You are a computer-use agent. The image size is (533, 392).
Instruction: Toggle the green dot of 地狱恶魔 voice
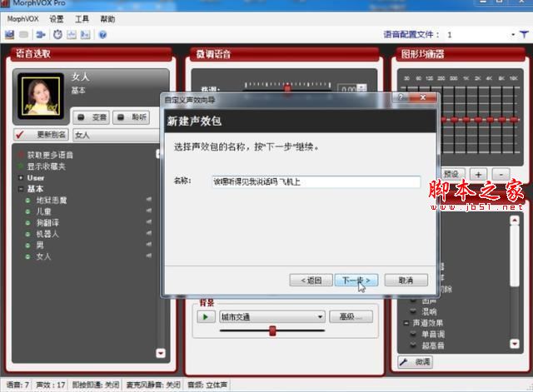click(27, 201)
